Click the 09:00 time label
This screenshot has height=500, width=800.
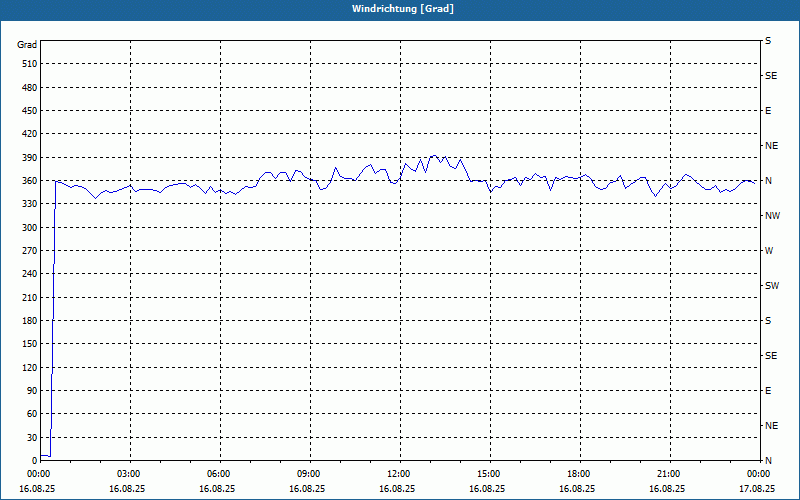point(309,474)
